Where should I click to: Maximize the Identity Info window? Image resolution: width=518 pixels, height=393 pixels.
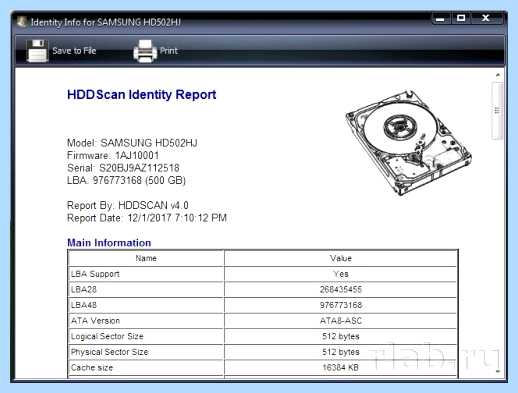[461, 18]
